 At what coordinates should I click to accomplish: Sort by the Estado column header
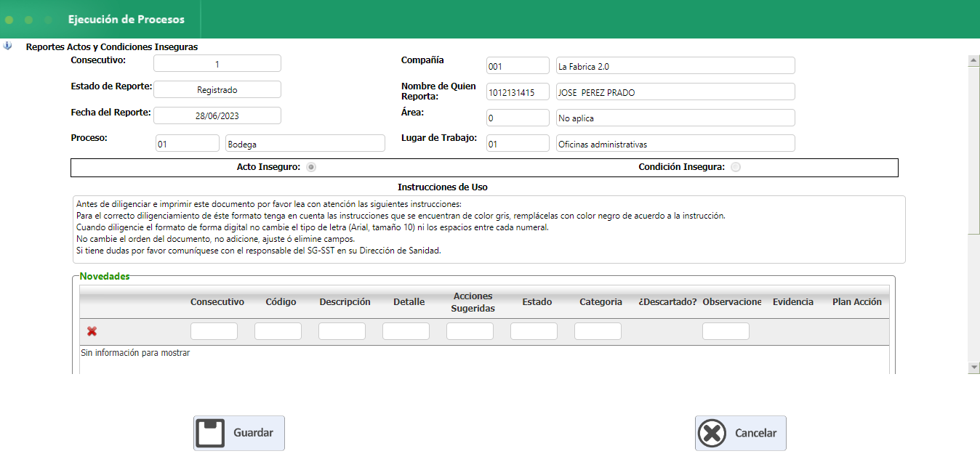(537, 301)
